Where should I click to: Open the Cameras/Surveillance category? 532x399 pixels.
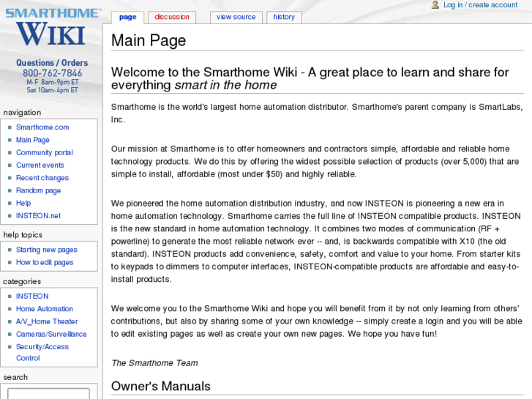pos(51,334)
